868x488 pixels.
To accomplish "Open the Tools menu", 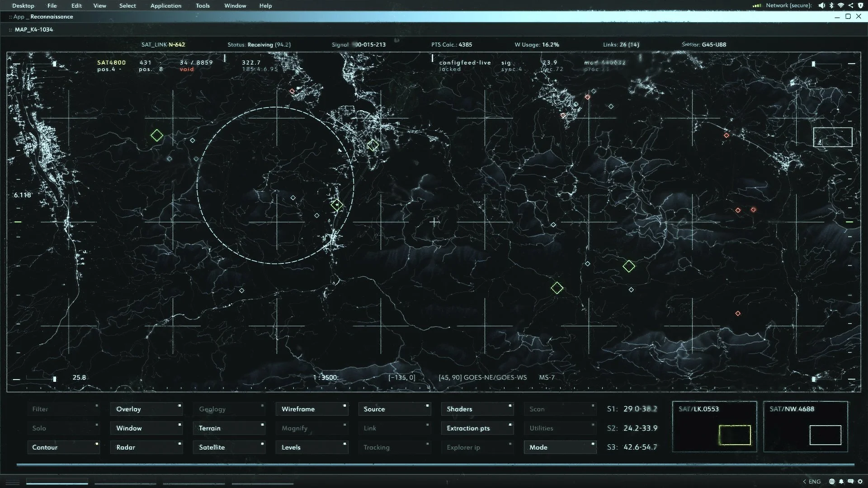I will click(203, 6).
